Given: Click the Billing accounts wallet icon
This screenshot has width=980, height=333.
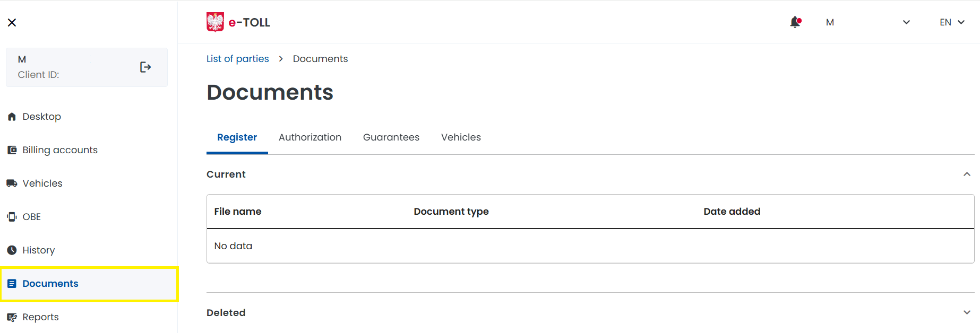Looking at the screenshot, I should (x=12, y=150).
